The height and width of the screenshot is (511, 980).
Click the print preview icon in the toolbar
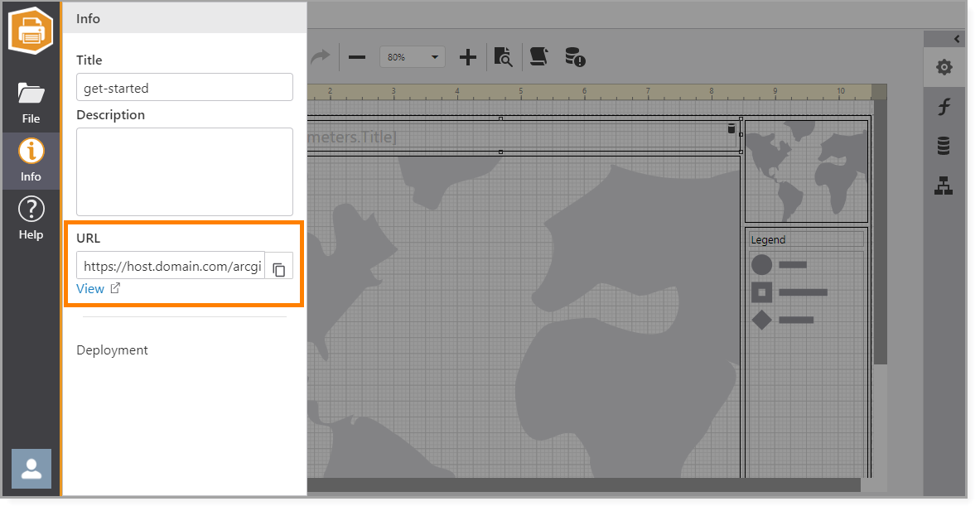[504, 56]
